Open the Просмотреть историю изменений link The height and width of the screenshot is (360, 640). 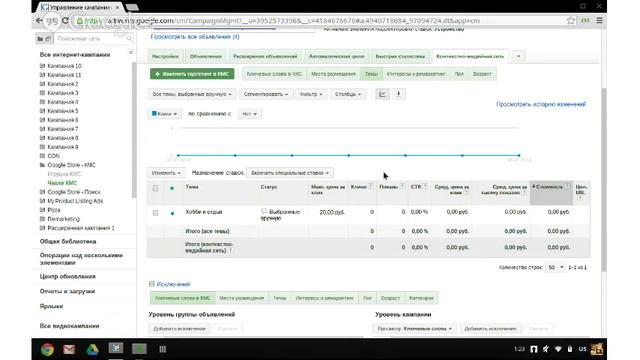click(541, 104)
